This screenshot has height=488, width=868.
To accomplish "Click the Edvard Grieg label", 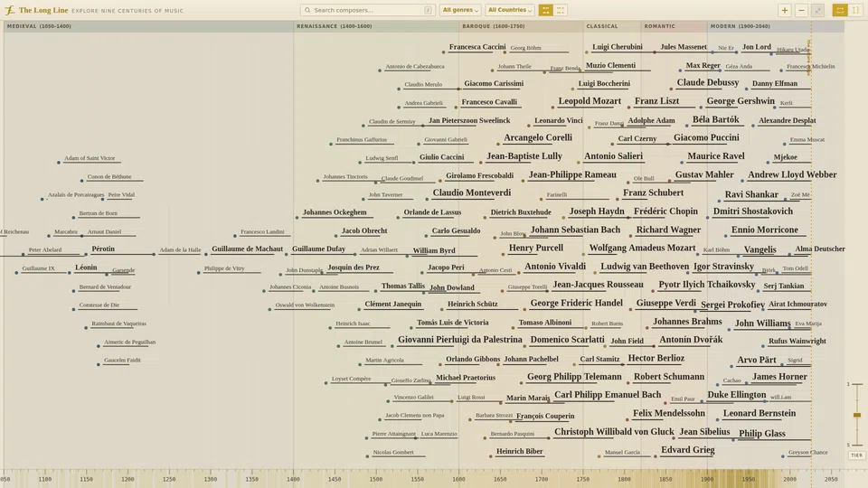I will (687, 450).
